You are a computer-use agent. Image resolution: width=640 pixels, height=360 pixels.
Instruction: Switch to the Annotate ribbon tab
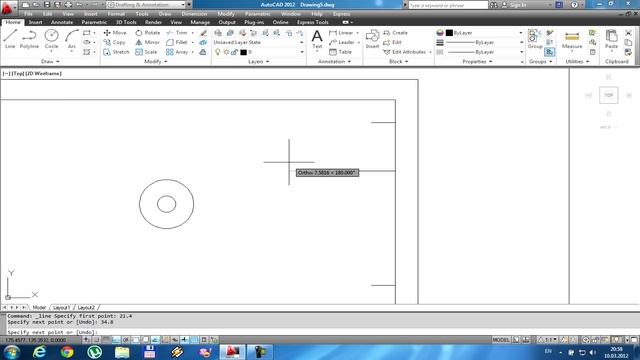(62, 22)
